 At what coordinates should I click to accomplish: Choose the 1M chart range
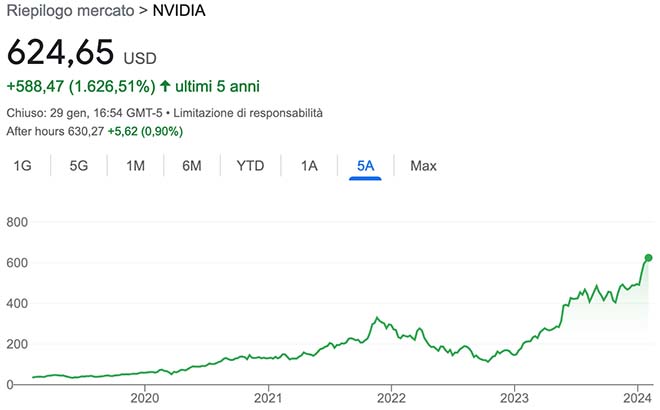tap(136, 166)
